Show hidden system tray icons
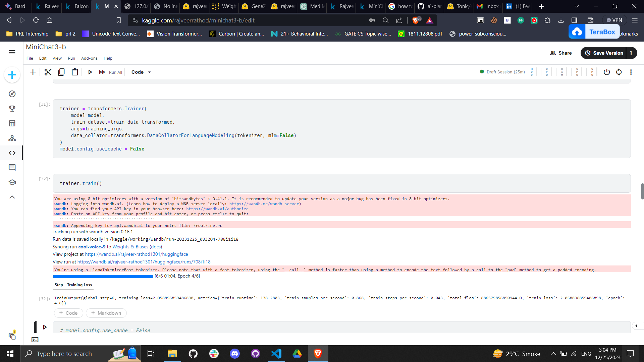 tap(553, 354)
